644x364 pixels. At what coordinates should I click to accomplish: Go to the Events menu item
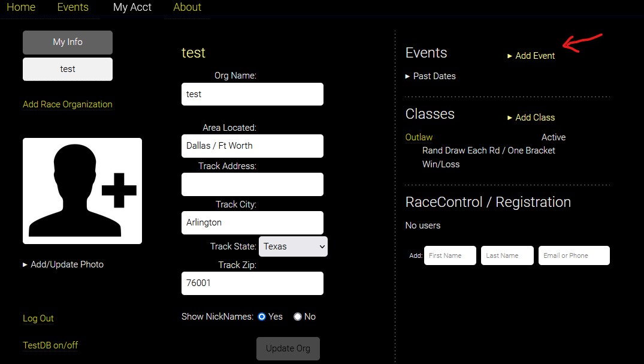click(x=73, y=8)
